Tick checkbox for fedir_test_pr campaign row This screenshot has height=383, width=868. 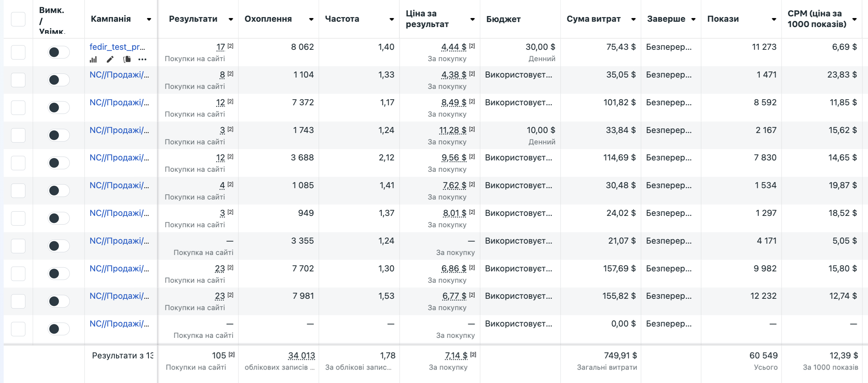pos(18,52)
